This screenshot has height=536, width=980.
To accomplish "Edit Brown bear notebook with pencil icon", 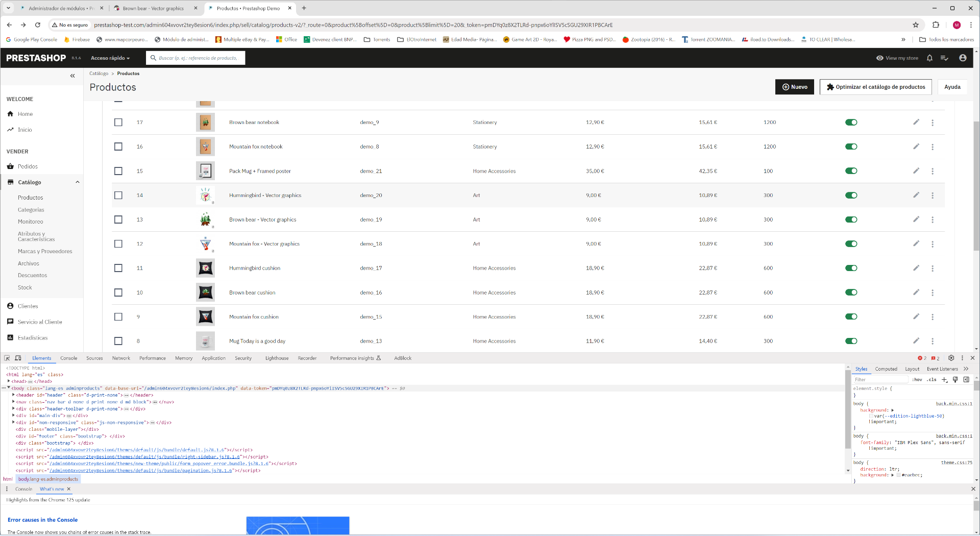I will click(x=916, y=122).
